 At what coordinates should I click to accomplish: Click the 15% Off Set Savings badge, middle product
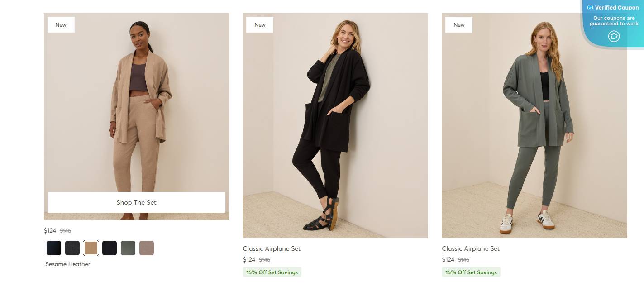coord(272,272)
